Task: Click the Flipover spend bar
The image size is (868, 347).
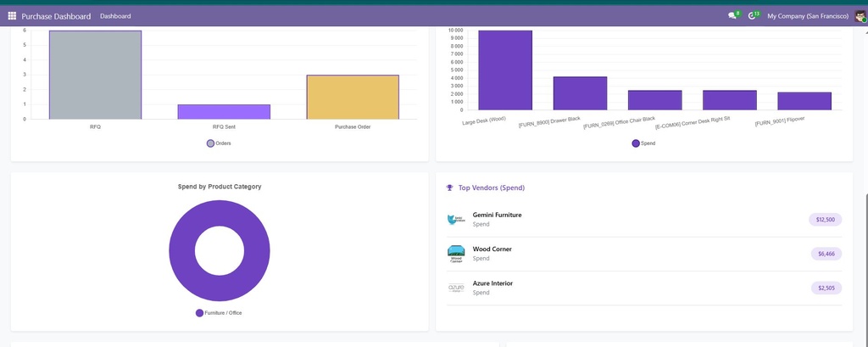Action: coord(804,101)
